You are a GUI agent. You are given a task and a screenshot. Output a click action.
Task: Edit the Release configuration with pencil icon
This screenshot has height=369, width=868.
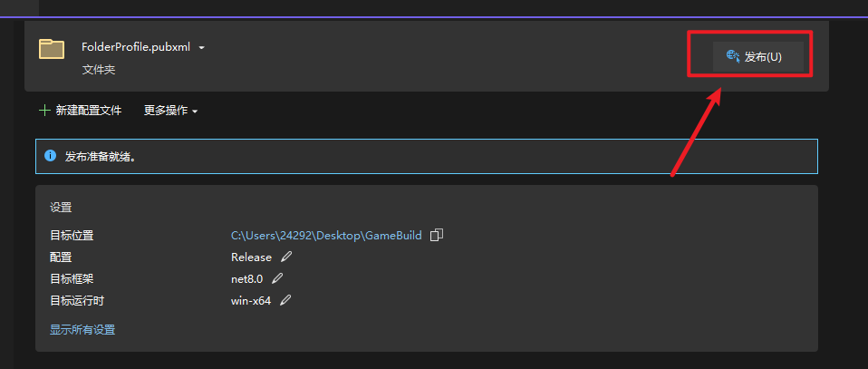click(285, 257)
